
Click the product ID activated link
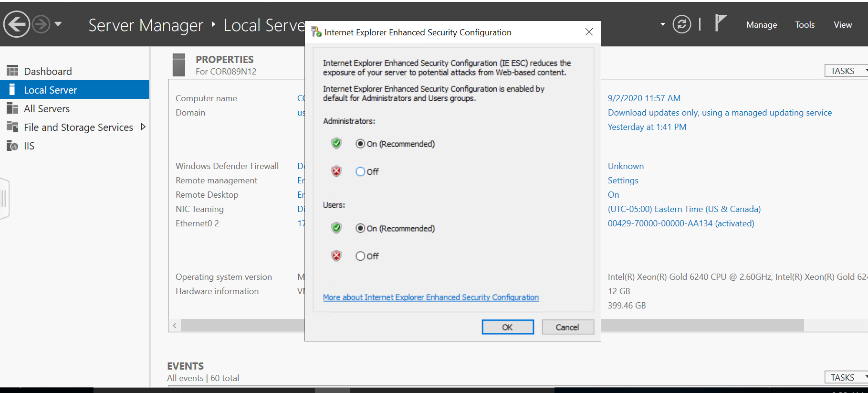click(x=680, y=223)
